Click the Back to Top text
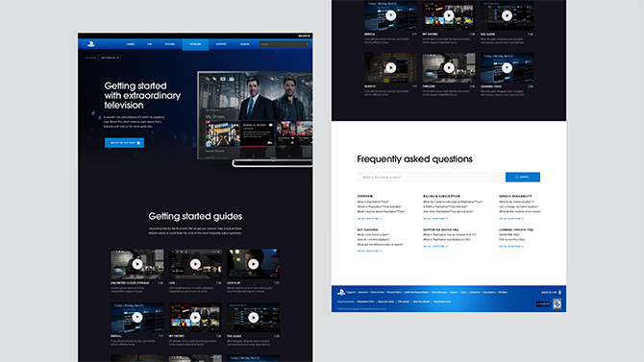 pyautogui.click(x=549, y=293)
